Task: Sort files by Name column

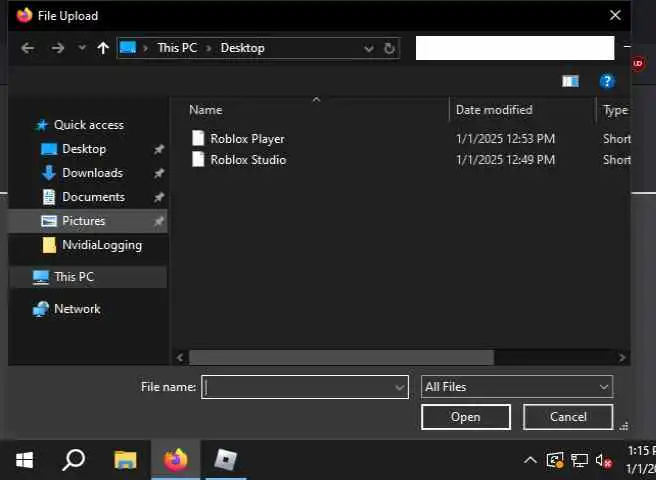Action: click(x=205, y=110)
